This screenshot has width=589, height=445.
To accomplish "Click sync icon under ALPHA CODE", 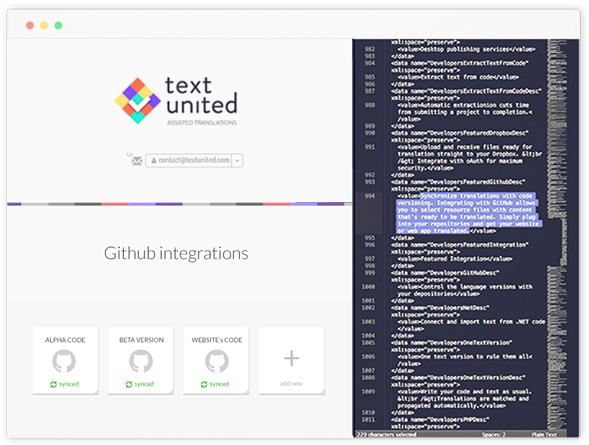I will coord(53,384).
